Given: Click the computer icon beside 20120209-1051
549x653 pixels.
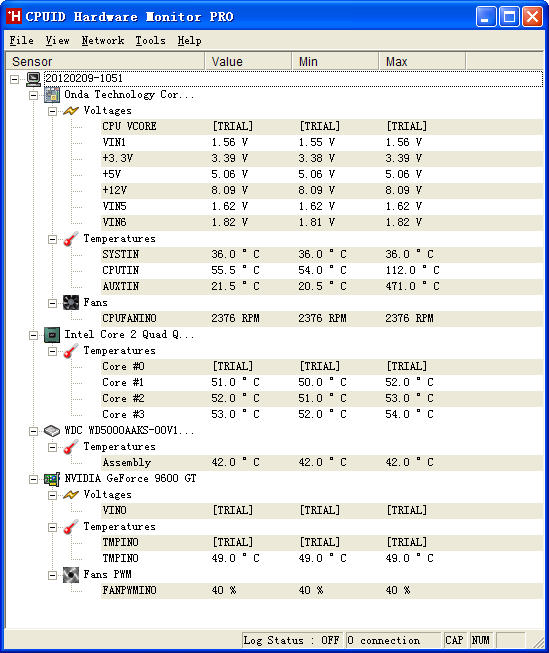Looking at the screenshot, I should [33, 78].
